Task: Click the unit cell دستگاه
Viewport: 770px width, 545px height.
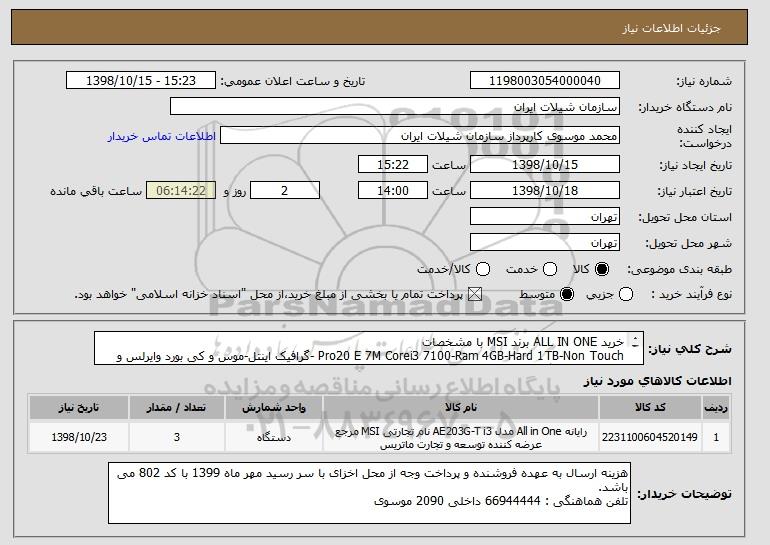Action: click(274, 437)
